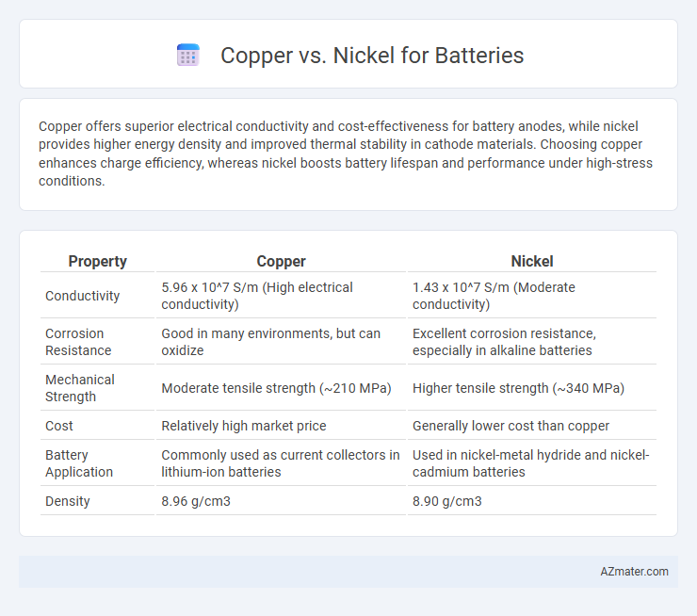The height and width of the screenshot is (616, 697).
Task: Click 'Good in many environments, but can oxidize' cell
Action: (281, 342)
